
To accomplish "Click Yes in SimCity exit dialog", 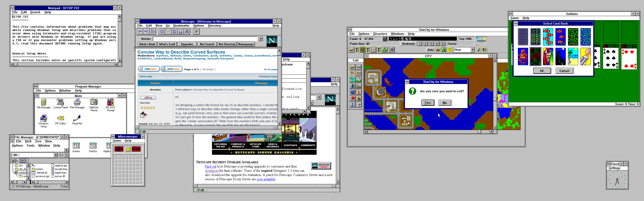I will (428, 103).
